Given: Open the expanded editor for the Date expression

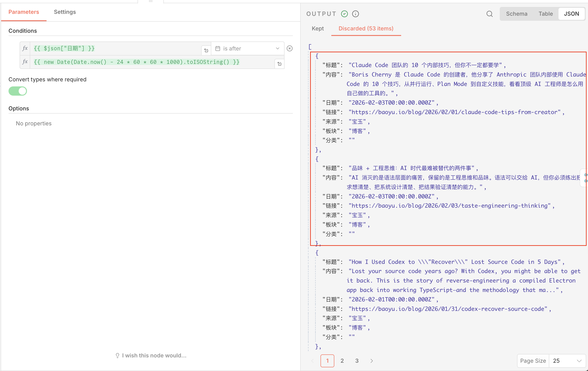Looking at the screenshot, I should tap(279, 64).
